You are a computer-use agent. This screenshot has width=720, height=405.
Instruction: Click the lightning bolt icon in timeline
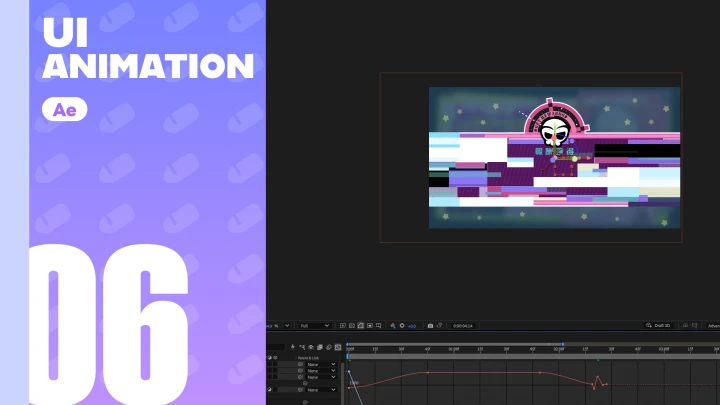[292, 347]
